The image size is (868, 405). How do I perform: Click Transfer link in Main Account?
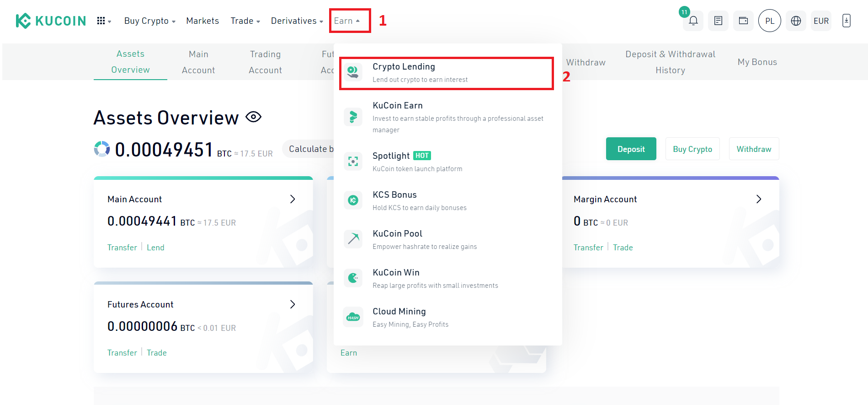point(122,248)
